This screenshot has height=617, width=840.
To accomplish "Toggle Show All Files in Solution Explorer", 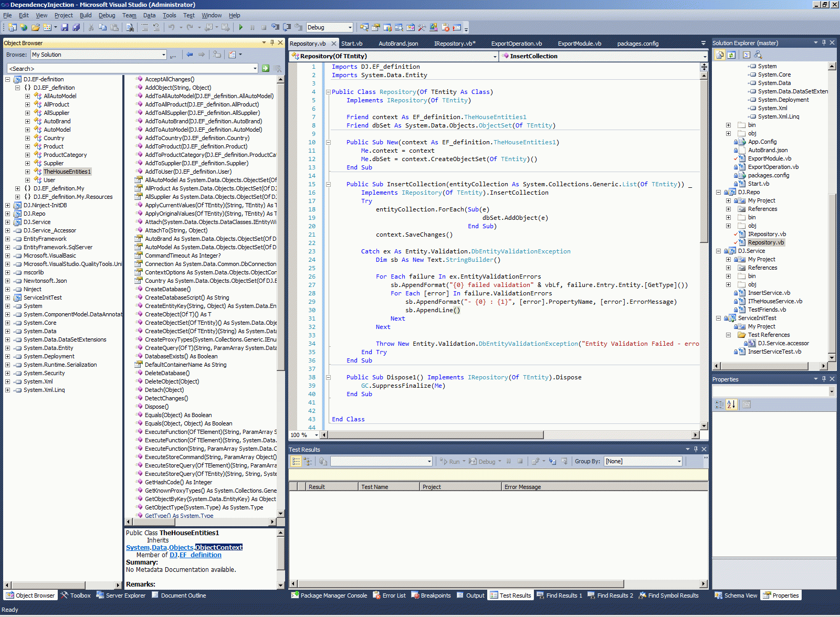I will [x=720, y=55].
